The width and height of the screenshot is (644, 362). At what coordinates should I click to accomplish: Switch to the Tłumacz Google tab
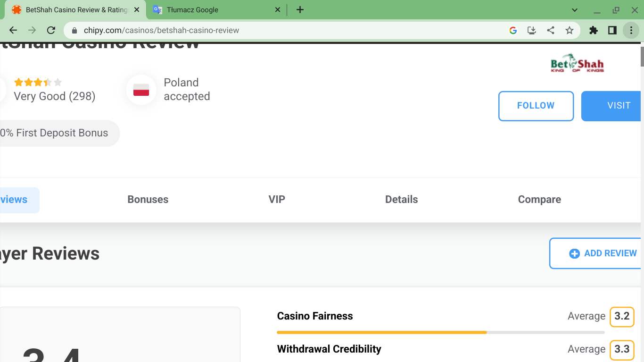212,10
